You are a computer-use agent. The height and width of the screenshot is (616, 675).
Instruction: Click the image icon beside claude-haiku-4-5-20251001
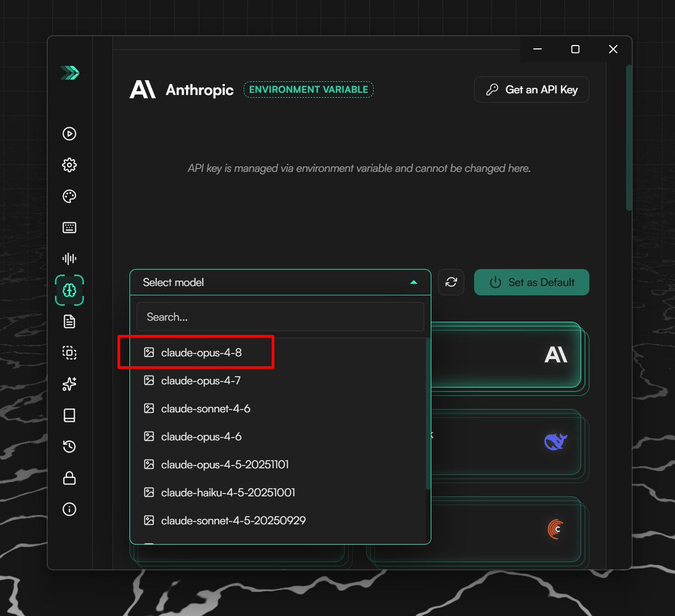point(149,492)
